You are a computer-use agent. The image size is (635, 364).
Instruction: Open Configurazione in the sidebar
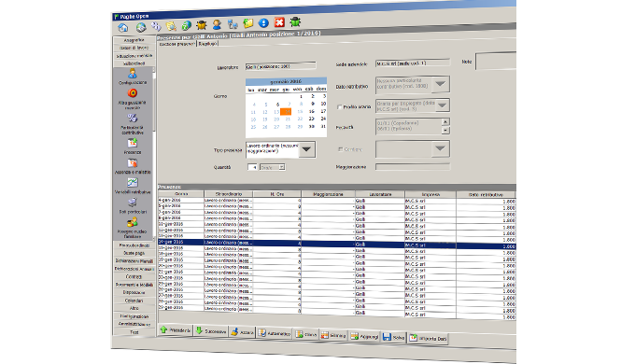click(x=133, y=77)
